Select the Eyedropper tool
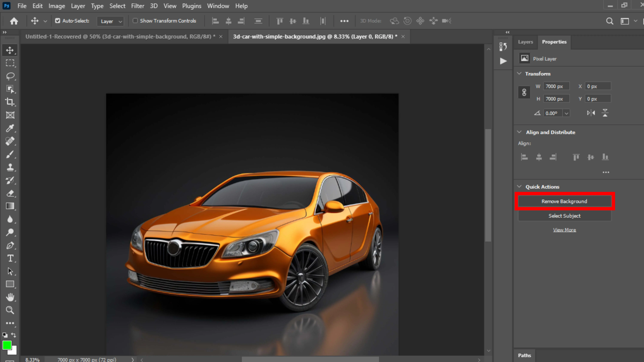 tap(10, 128)
